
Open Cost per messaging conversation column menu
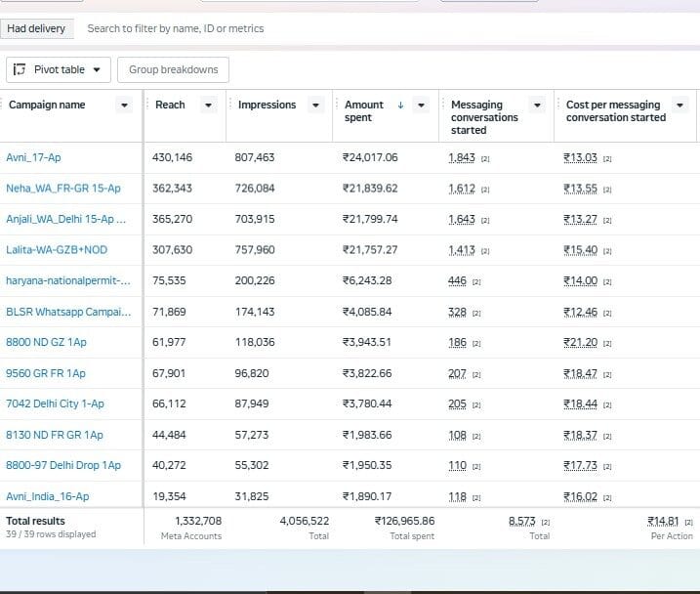pos(679,106)
